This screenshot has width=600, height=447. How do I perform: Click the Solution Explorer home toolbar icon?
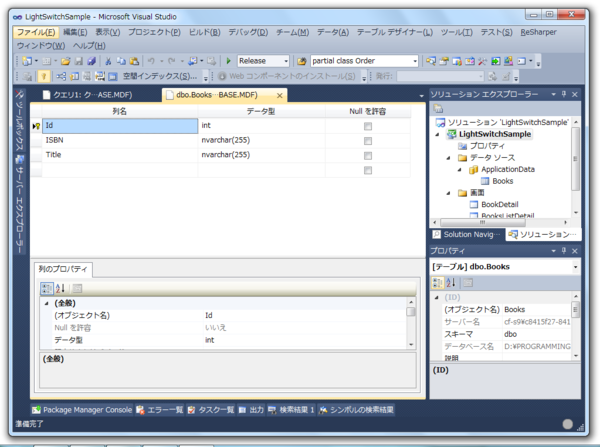point(438,109)
